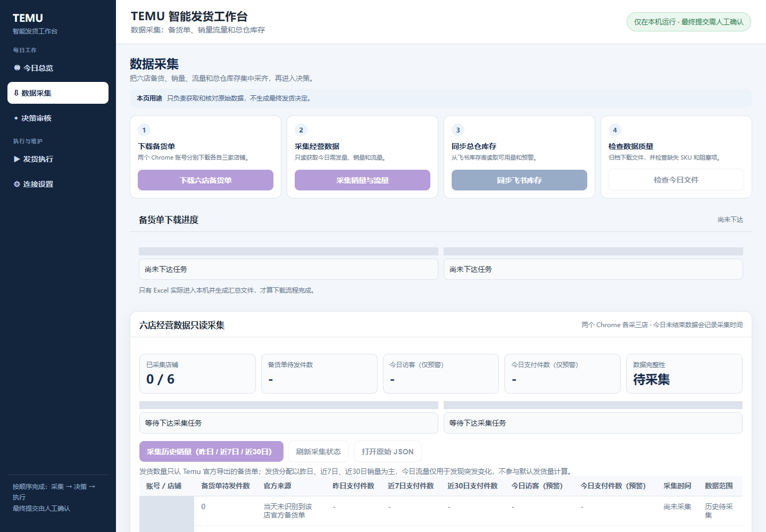This screenshot has width=766, height=532.
Task: Click the 尚未下达 status beside 备货单下载进度
Action: tap(730, 220)
